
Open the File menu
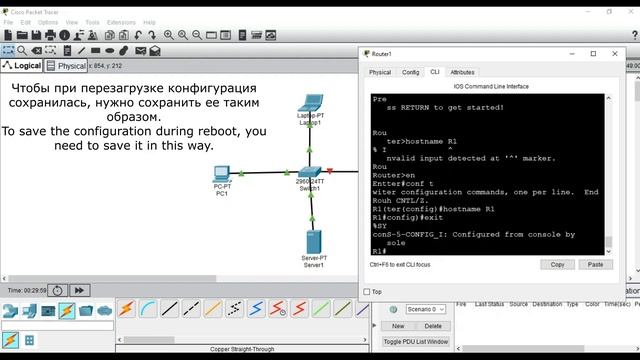[8, 22]
